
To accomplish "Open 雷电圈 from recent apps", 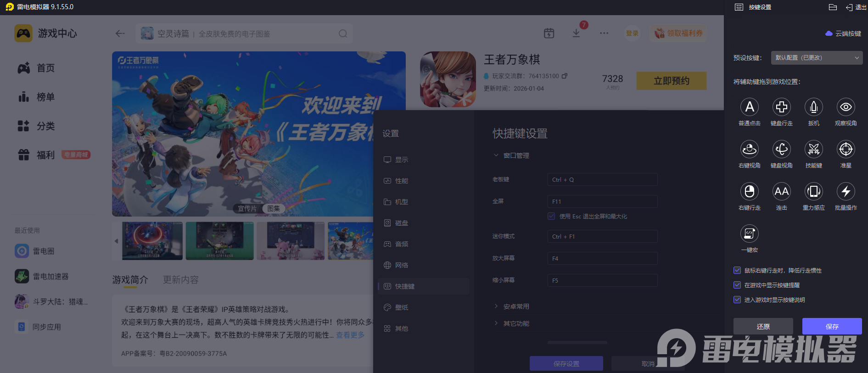I will (x=34, y=251).
